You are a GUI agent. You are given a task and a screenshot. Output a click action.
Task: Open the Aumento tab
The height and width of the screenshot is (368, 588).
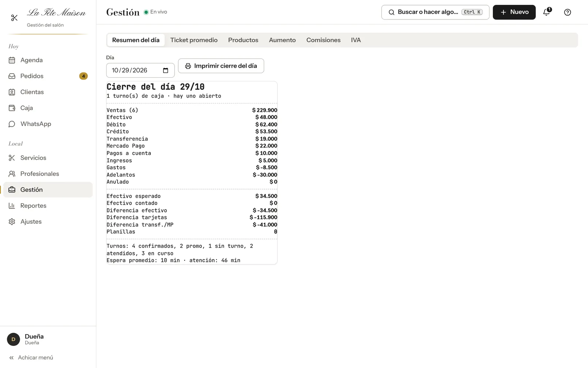(282, 40)
